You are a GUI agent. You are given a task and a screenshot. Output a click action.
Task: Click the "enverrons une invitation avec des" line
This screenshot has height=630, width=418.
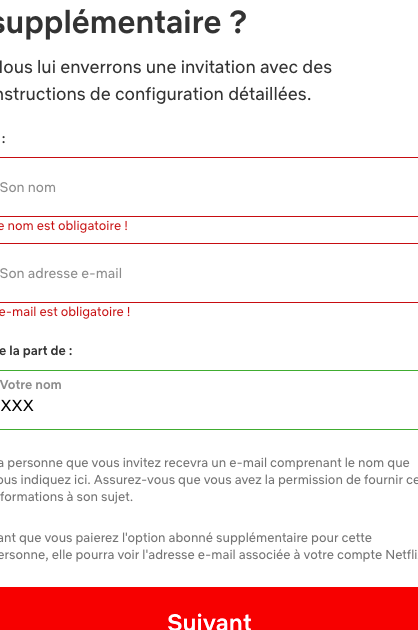[x=196, y=67]
